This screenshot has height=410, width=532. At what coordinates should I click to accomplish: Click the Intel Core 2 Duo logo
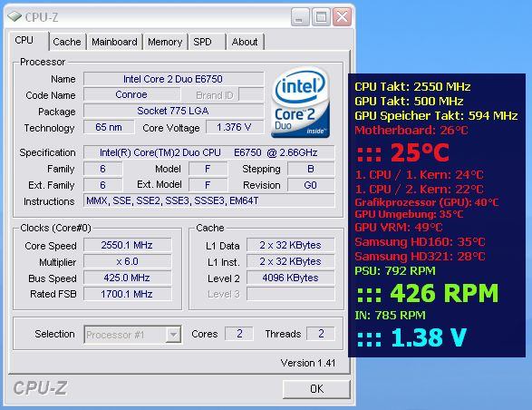click(300, 102)
